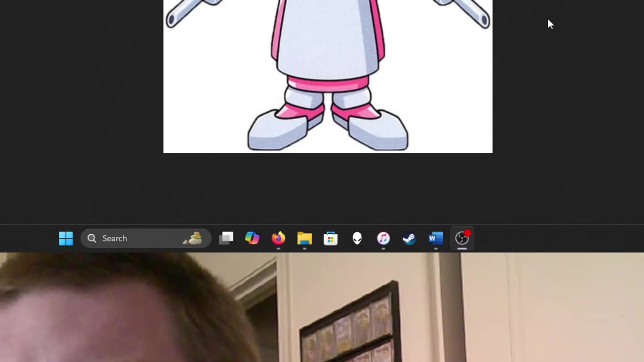The height and width of the screenshot is (362, 644).
Task: Open Firefox browser from the taskbar
Action: click(278, 238)
